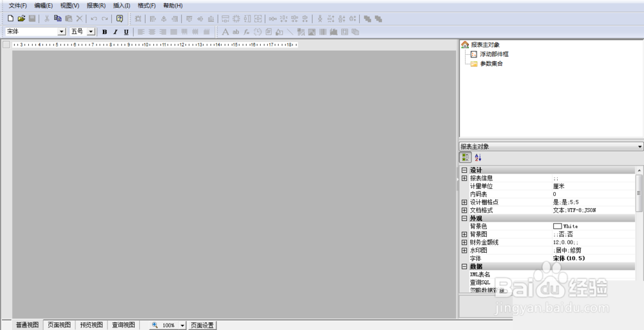The image size is (644, 330).
Task: Click the Align objects left icon
Action: point(153,19)
